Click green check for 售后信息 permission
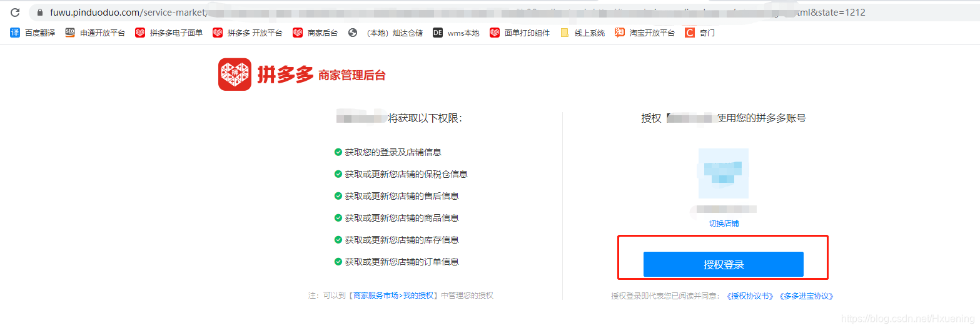 coord(338,196)
